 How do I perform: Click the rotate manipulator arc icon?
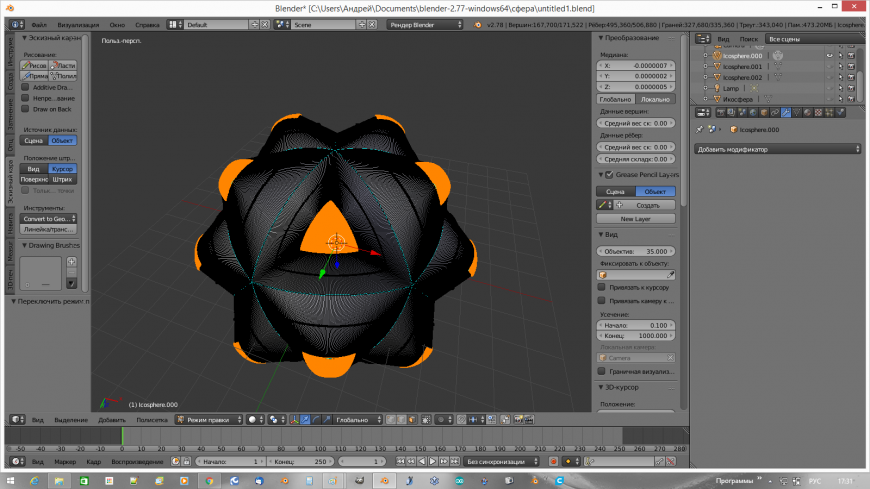click(316, 420)
